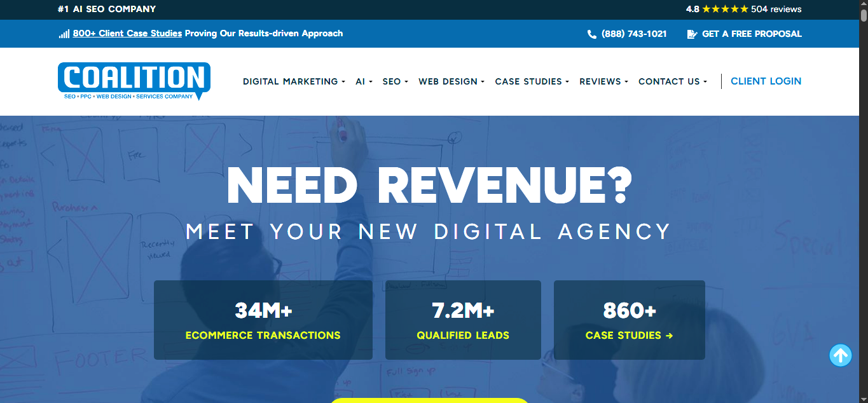The width and height of the screenshot is (868, 403).
Task: Click the Client Login link
Action: [766, 81]
